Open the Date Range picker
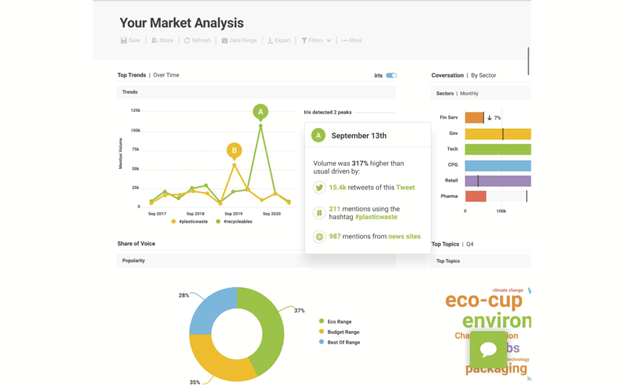624x389 pixels. coord(239,40)
